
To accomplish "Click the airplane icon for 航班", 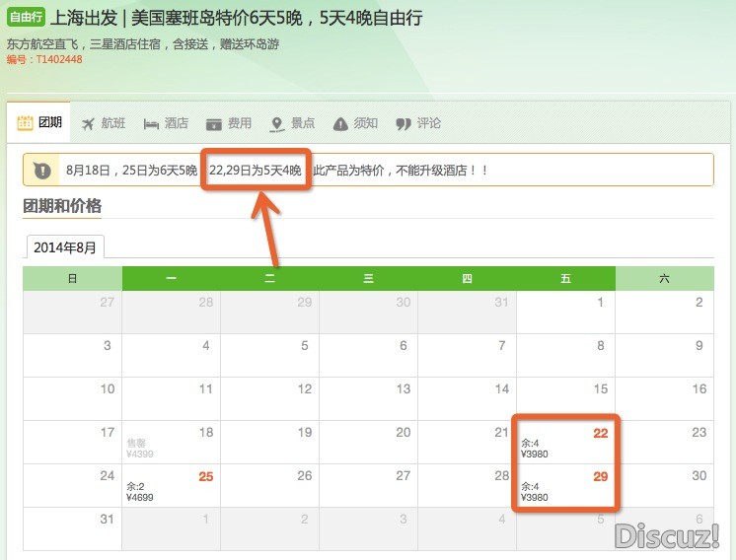I will pyautogui.click(x=88, y=124).
